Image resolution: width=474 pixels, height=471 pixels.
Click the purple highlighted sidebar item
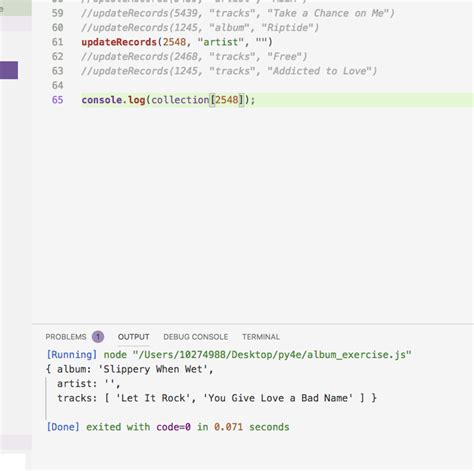[x=9, y=70]
